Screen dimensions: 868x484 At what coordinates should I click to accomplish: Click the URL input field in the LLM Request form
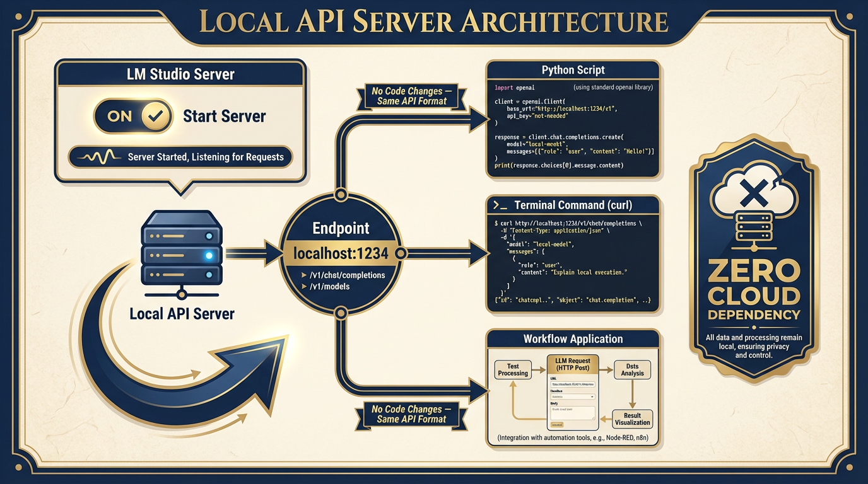(x=573, y=384)
